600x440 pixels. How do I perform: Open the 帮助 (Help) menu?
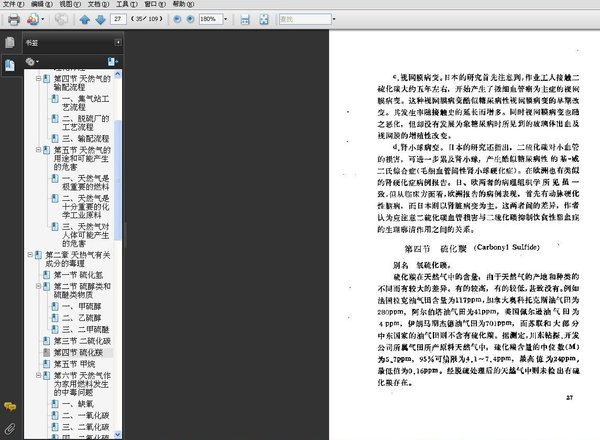(183, 4)
